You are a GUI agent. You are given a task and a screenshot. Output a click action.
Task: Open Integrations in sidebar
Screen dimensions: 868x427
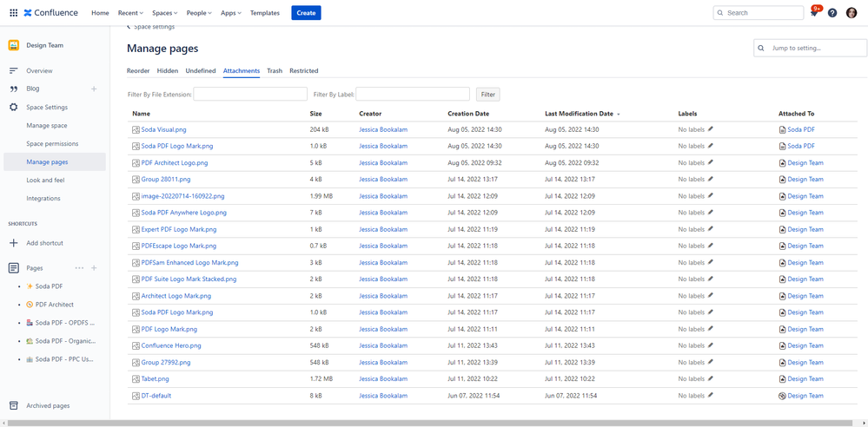43,199
